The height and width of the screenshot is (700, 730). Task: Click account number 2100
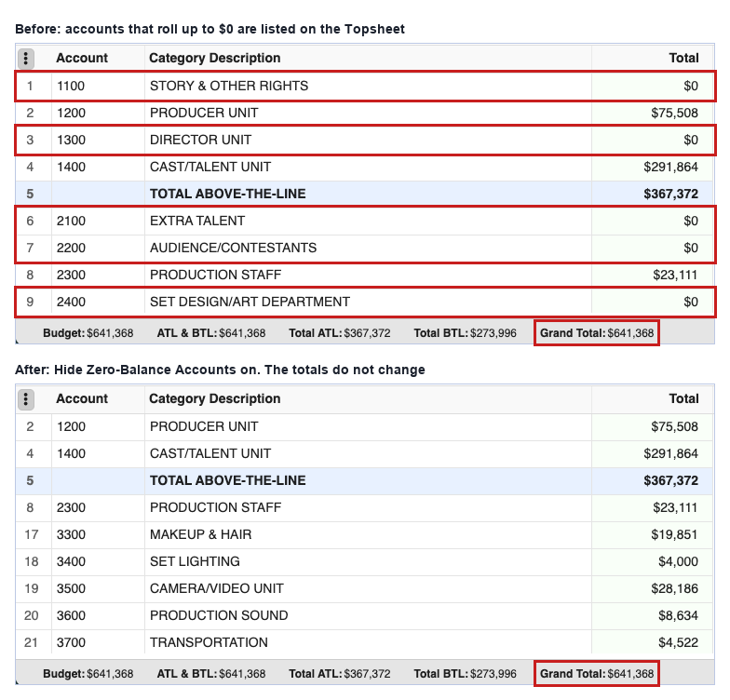click(x=71, y=222)
